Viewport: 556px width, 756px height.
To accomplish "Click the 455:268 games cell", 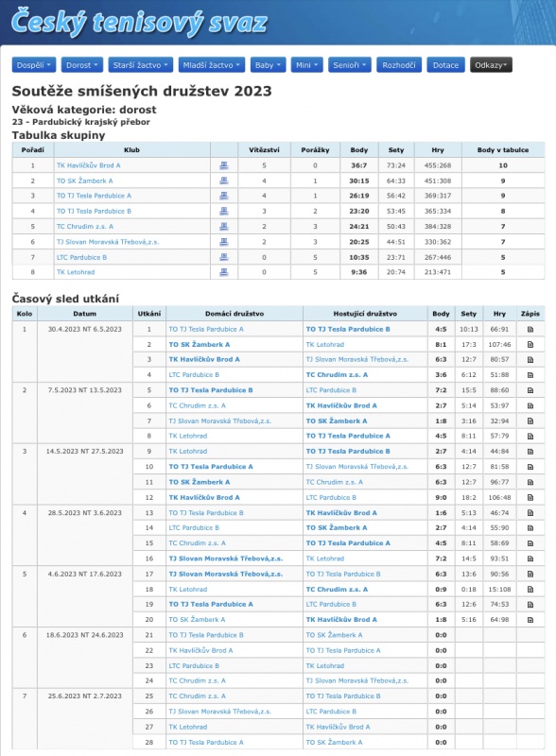I will (438, 165).
